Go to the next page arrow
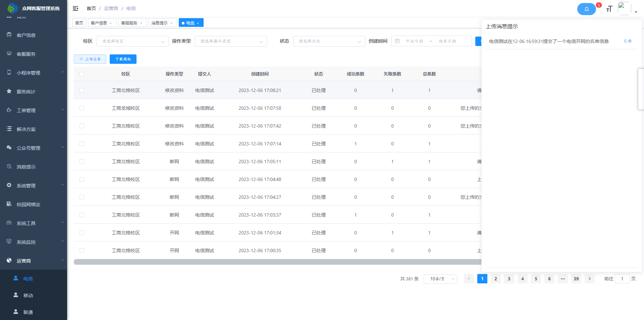The width and height of the screenshot is (644, 320). (590, 279)
